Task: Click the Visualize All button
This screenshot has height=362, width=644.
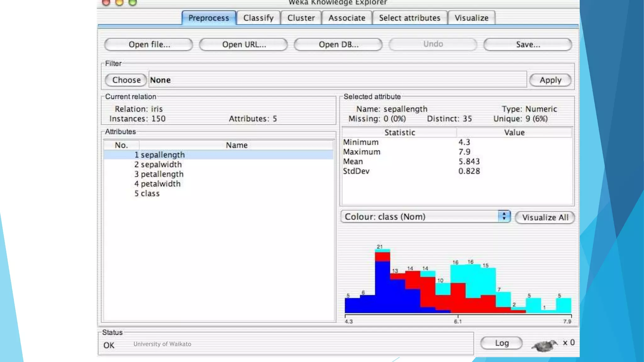Action: coord(545,217)
